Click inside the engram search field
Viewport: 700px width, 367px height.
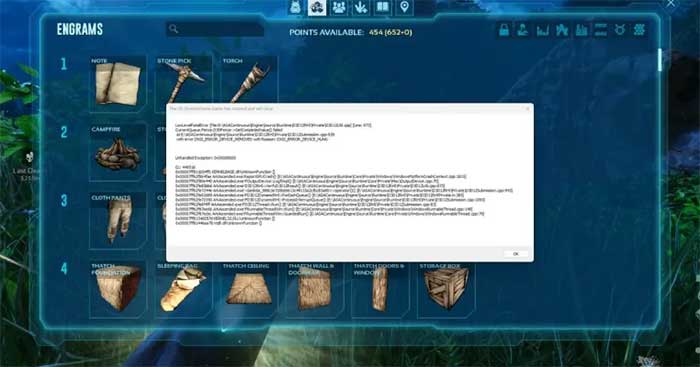(215, 29)
